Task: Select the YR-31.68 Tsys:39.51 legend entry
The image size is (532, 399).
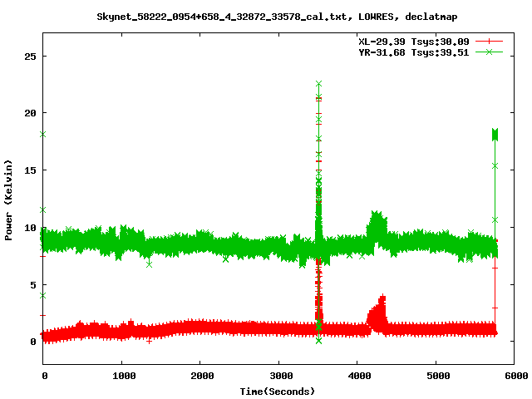Action: point(414,52)
